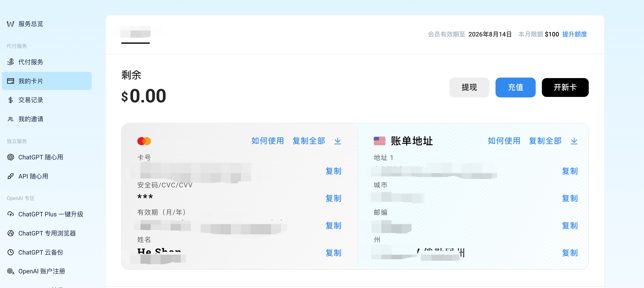Viewport: 644px width, 288px height.
Task: Open ChatGPT 随心用 service
Action: 41,157
